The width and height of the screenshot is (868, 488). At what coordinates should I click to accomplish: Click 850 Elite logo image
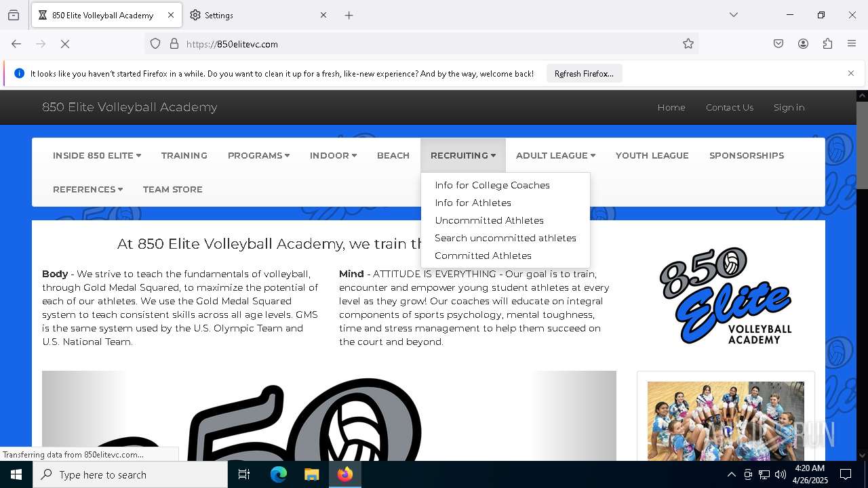(726, 296)
